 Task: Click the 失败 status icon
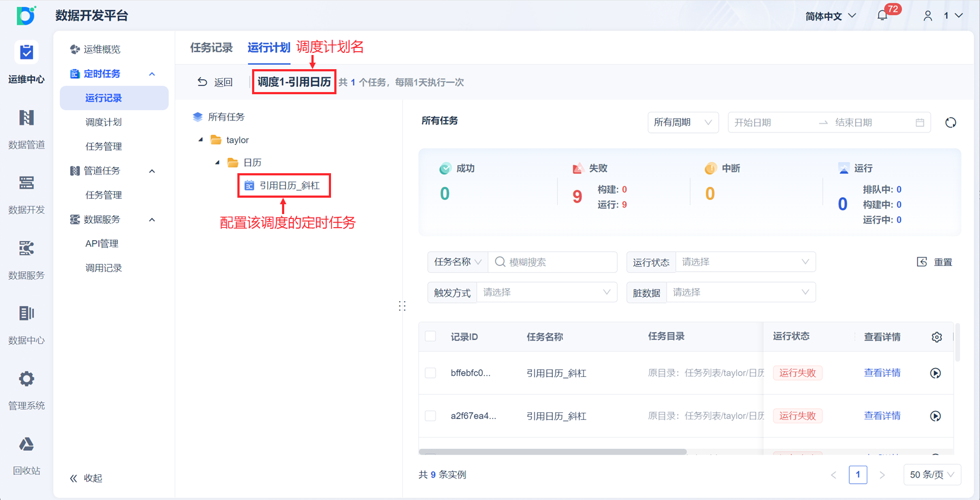click(578, 168)
